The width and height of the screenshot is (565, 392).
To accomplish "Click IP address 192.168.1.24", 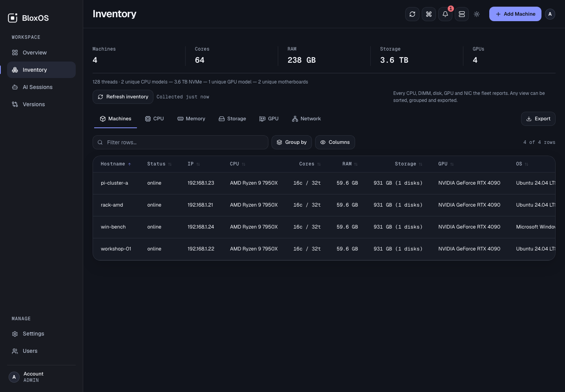I will point(201,227).
